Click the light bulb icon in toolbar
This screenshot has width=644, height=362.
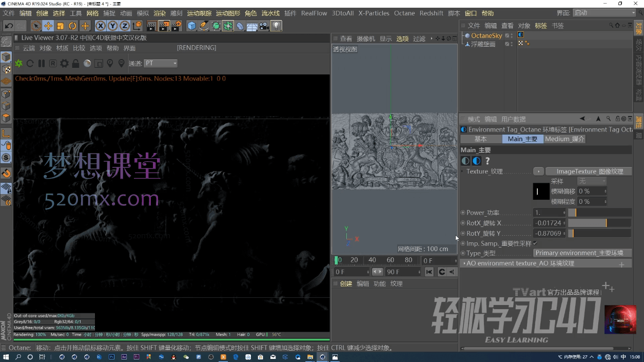(276, 26)
